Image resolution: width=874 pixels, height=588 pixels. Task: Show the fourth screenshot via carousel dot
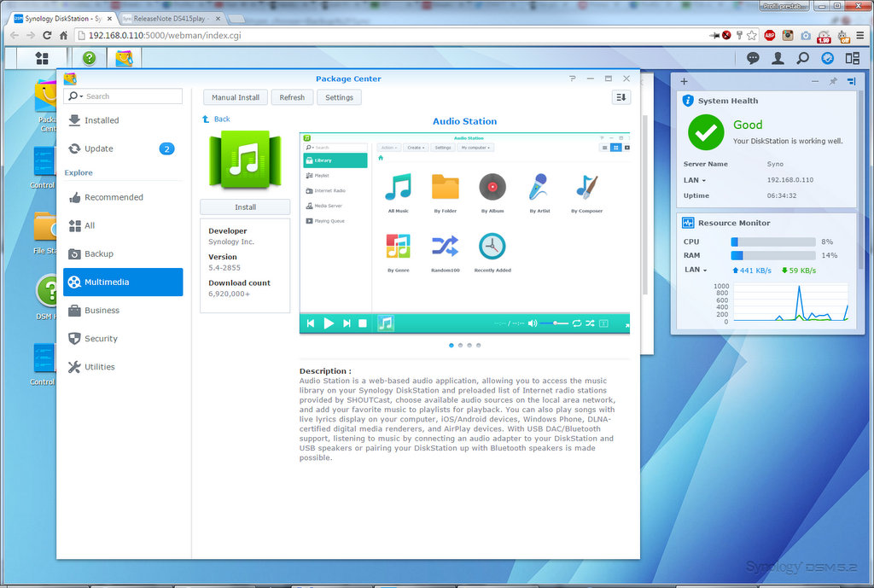click(x=478, y=346)
